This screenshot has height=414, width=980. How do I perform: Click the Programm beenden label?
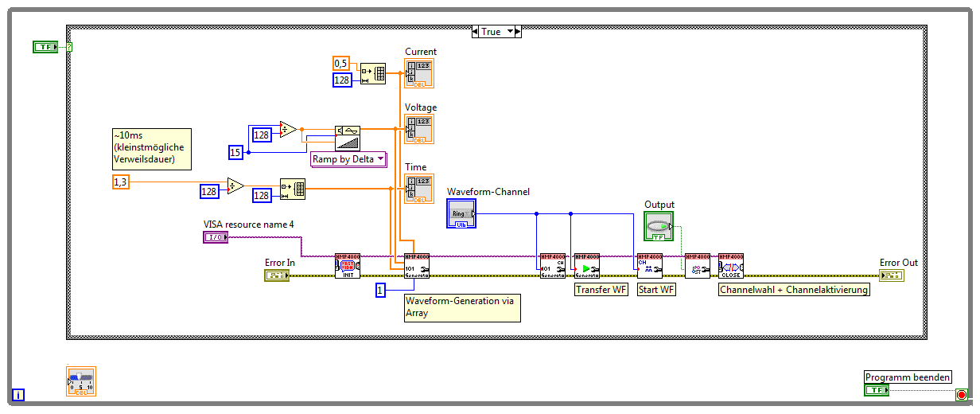[908, 377]
